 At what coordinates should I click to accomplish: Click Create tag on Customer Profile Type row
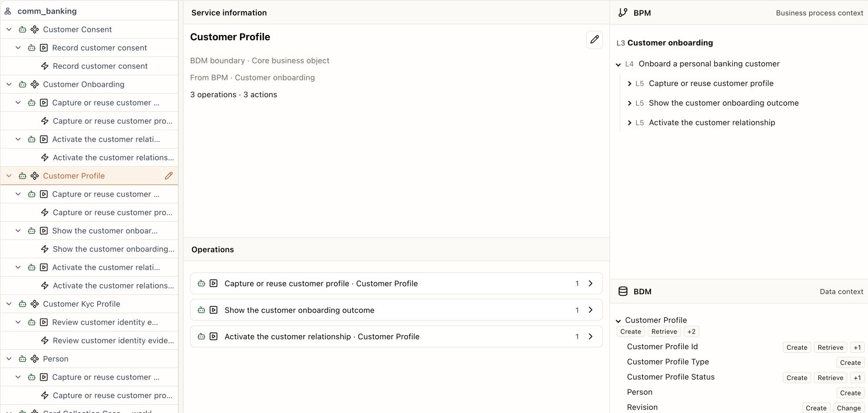coord(850,362)
